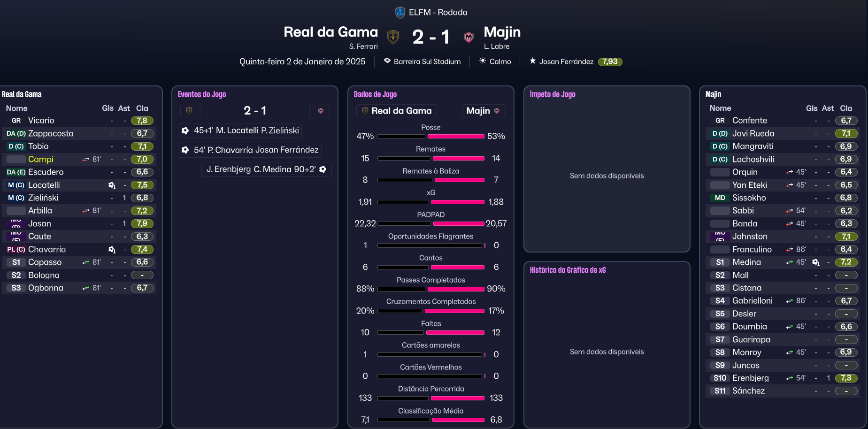
Task: Click the goal icon in Chavarría's row
Action: pyautogui.click(x=112, y=250)
